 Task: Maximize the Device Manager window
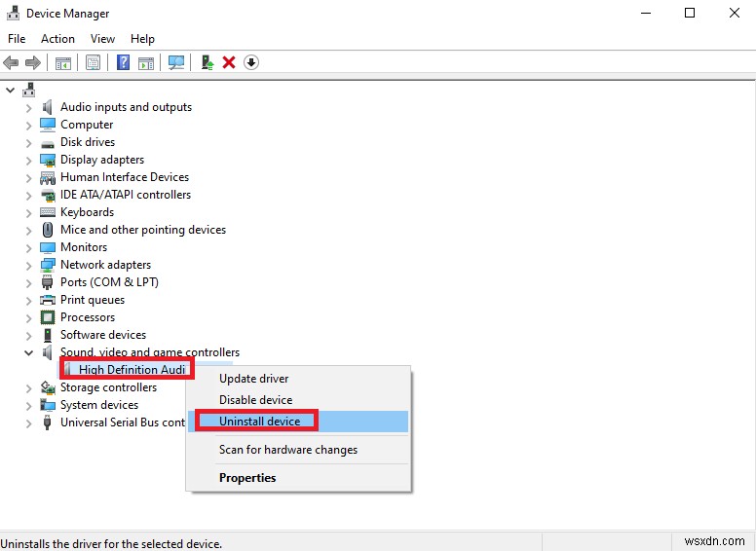coord(690,13)
